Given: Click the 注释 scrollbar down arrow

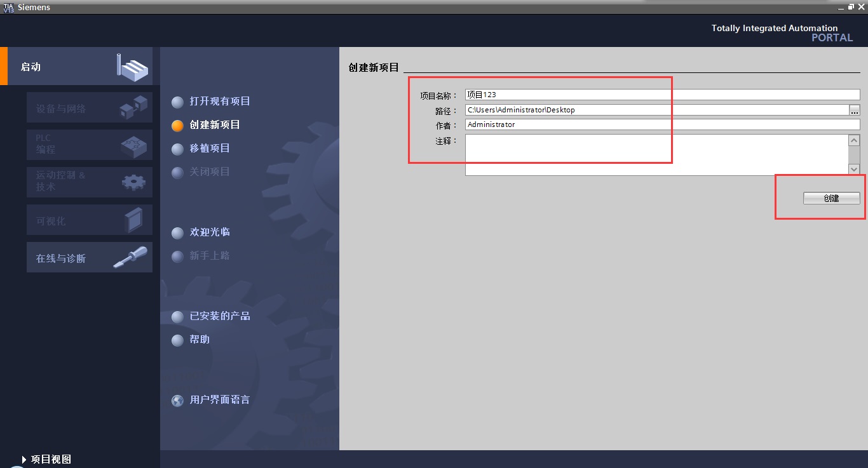Looking at the screenshot, I should tap(854, 169).
